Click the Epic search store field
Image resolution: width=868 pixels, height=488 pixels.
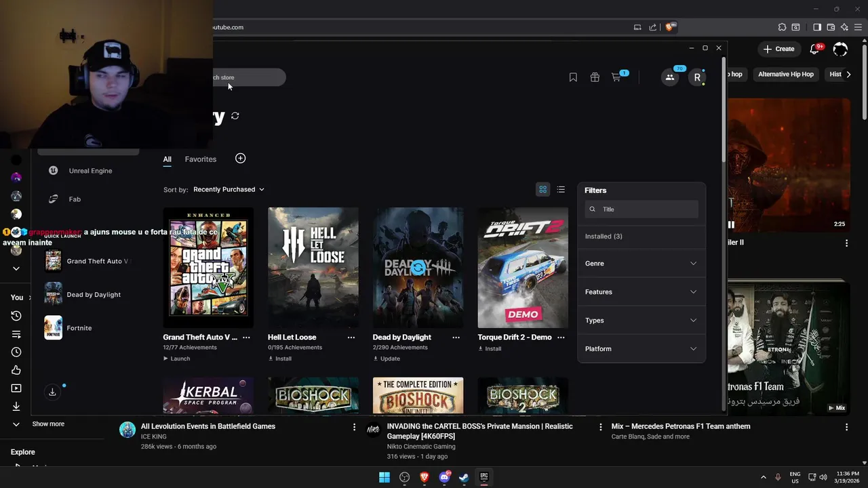[248, 77]
